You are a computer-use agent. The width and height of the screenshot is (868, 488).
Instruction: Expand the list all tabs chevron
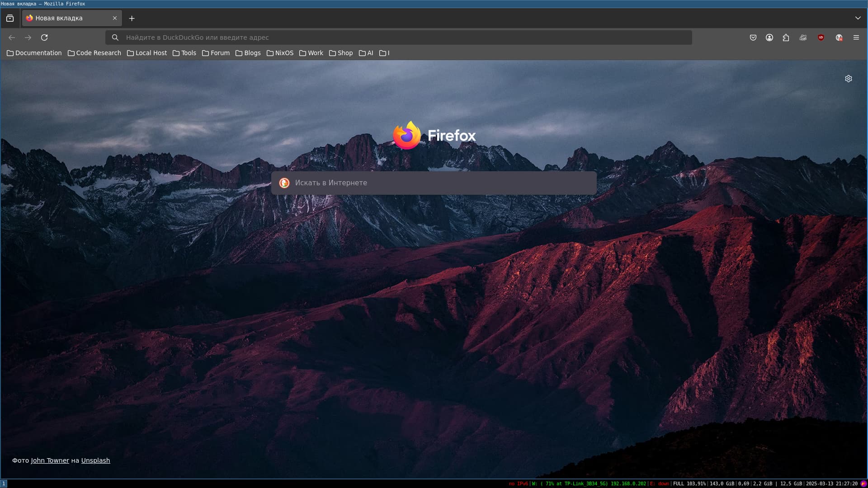point(858,18)
